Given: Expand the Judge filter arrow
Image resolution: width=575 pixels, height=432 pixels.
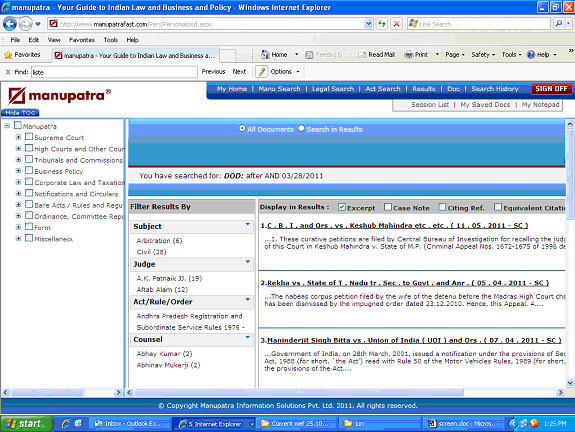Looking at the screenshot, I should pyautogui.click(x=248, y=262).
